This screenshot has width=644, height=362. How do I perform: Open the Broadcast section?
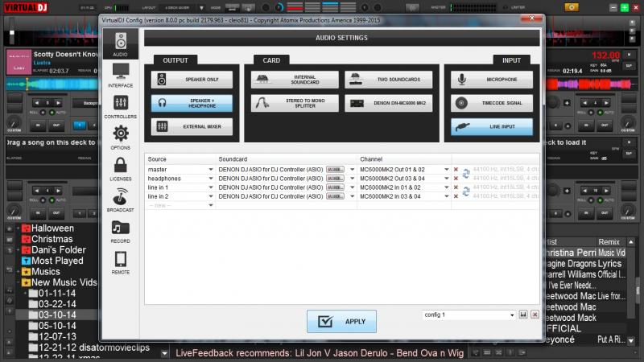point(120,200)
